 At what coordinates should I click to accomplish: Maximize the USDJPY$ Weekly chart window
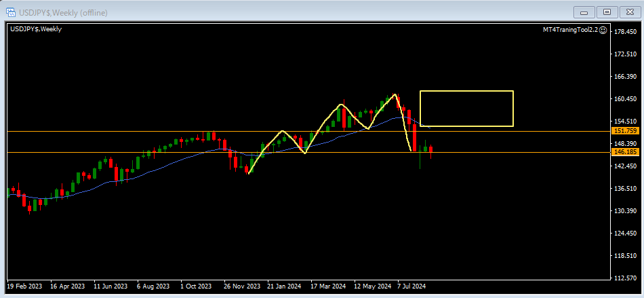(x=607, y=12)
